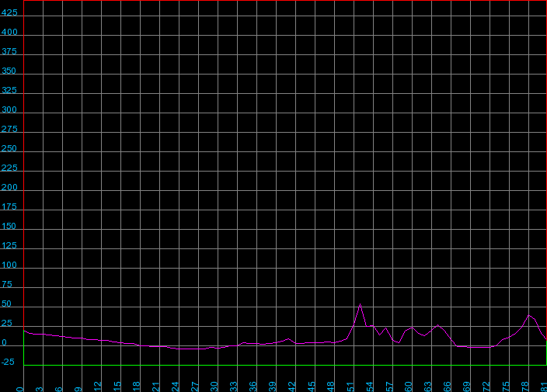Click the 375 value on the vertical axis
The width and height of the screenshot is (547, 392).
[x=9, y=51]
